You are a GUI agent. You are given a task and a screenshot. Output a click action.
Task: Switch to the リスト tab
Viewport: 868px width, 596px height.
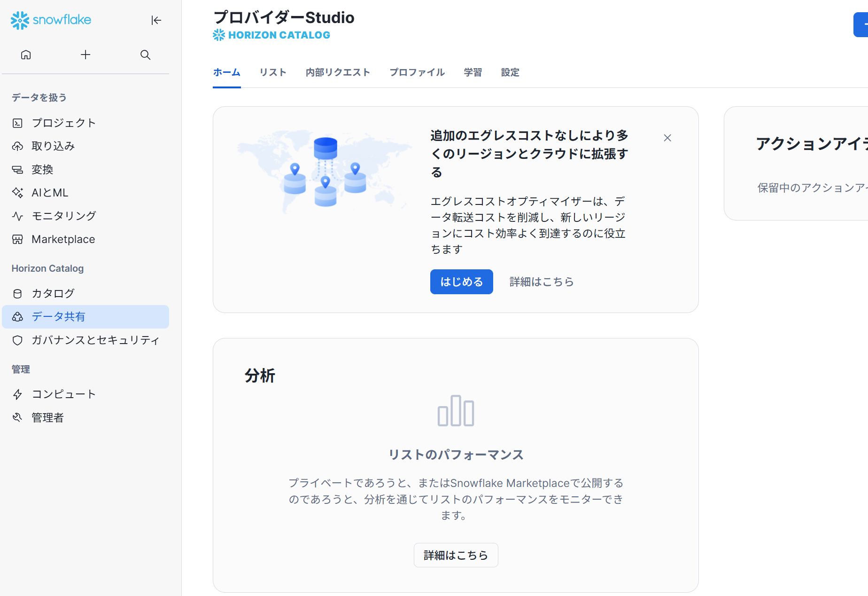click(273, 72)
